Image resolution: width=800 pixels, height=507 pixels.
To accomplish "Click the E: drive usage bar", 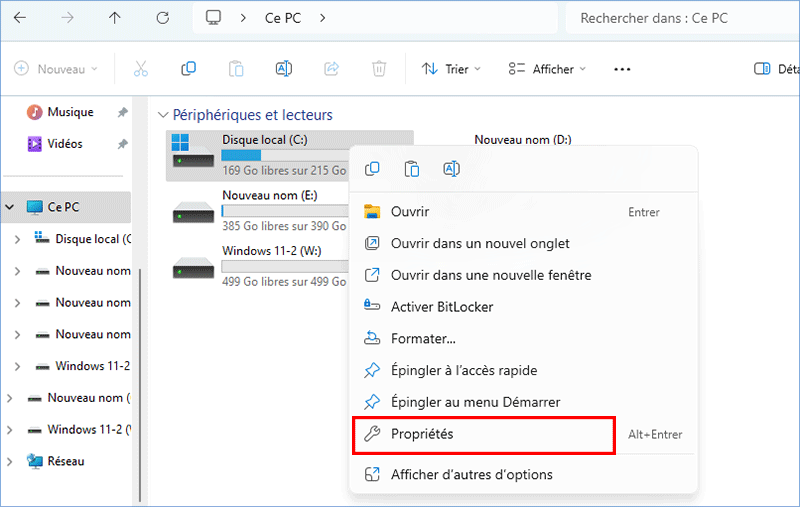I will (x=285, y=211).
